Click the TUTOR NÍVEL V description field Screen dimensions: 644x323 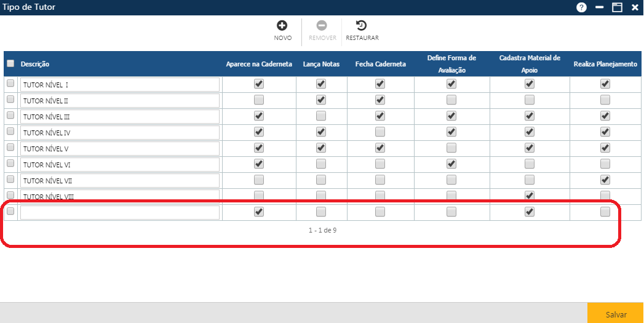click(x=120, y=148)
